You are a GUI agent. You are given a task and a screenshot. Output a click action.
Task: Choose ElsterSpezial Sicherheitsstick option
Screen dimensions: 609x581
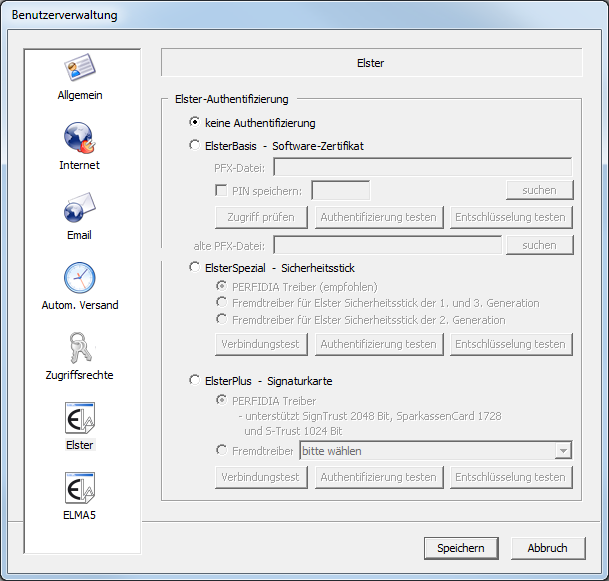195,267
